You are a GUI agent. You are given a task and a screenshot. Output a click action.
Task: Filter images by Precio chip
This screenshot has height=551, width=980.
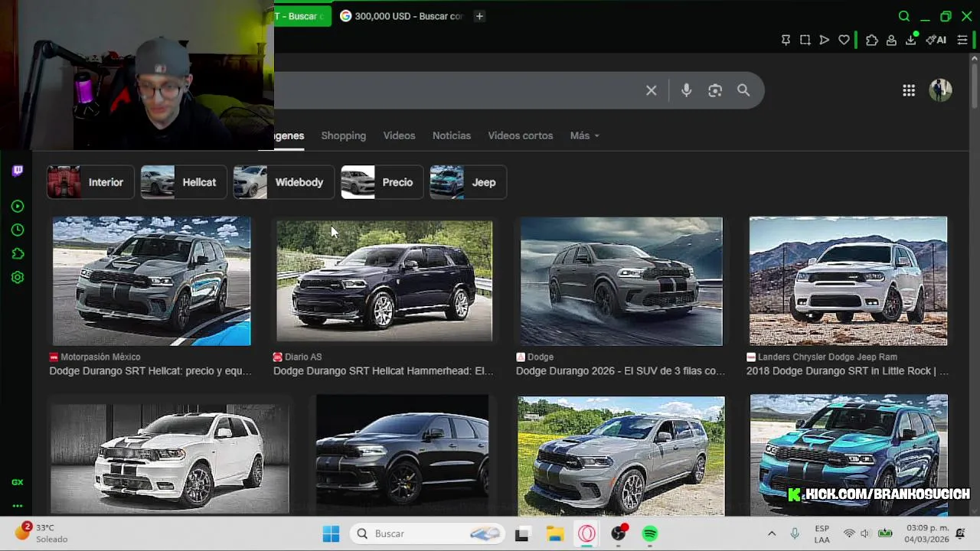pos(382,182)
